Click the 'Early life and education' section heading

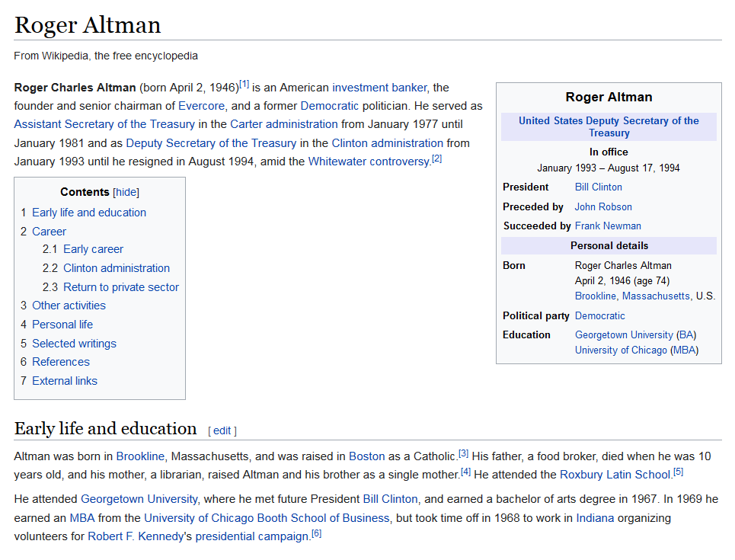tap(105, 429)
